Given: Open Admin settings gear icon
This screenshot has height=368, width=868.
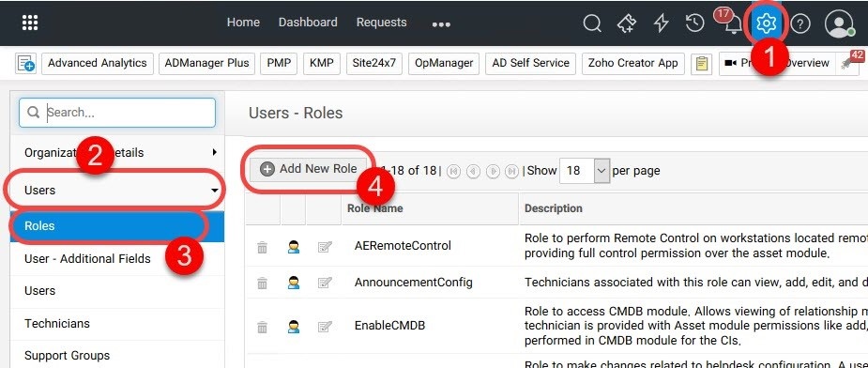Looking at the screenshot, I should tap(767, 23).
